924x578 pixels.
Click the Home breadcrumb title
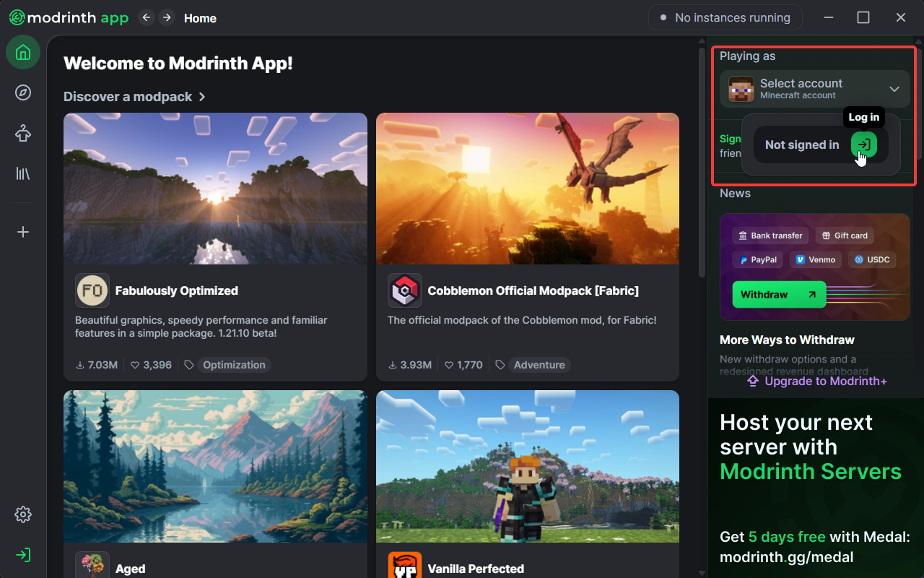click(x=200, y=18)
